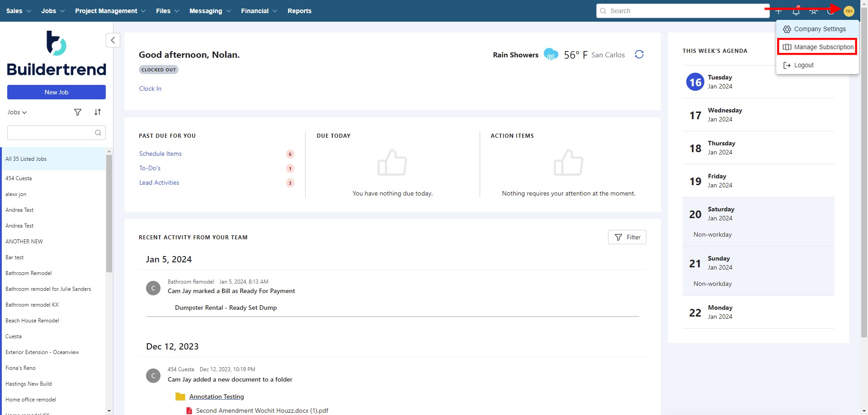Open the NH user avatar menu
This screenshot has height=415, width=868.
(849, 11)
